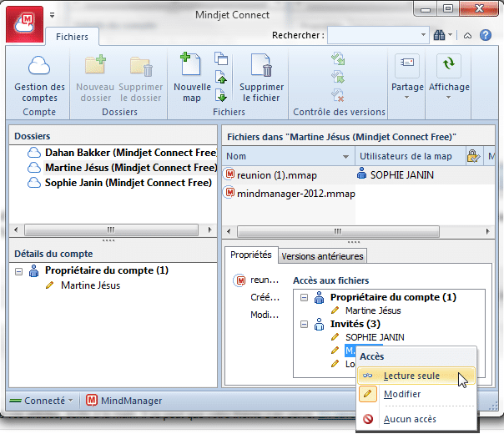This screenshot has width=504, height=434.
Task: Open Gestion des comptes cloud button
Action: point(39,78)
